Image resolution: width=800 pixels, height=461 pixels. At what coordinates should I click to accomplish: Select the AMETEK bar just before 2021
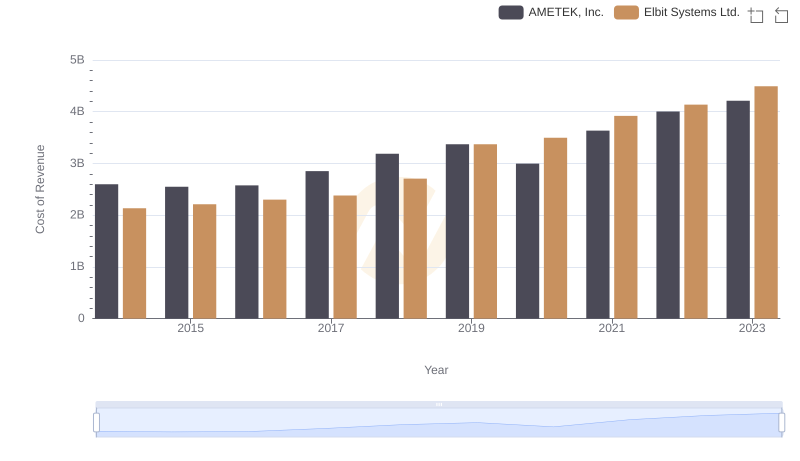(598, 224)
